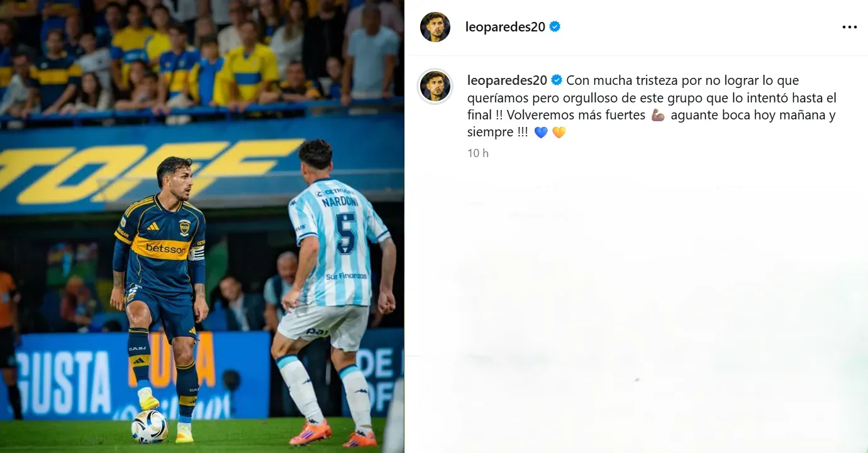Open the leoparedes20 avatar beside the caption

pyautogui.click(x=435, y=86)
